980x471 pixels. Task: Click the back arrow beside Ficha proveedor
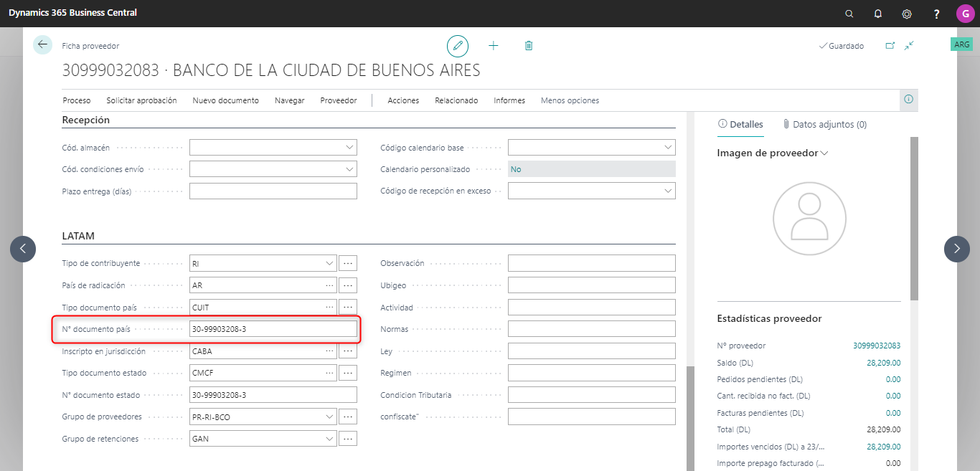click(x=42, y=44)
